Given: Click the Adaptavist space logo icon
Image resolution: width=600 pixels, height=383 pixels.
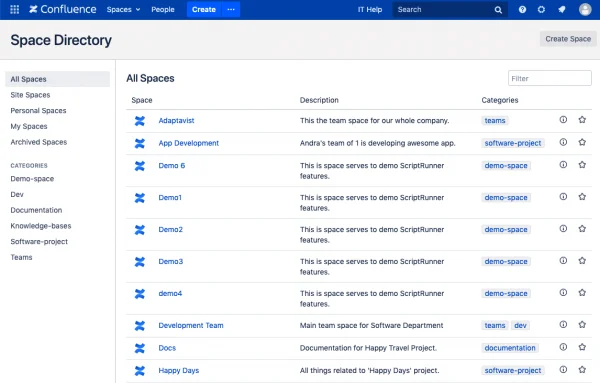Looking at the screenshot, I should pos(140,121).
